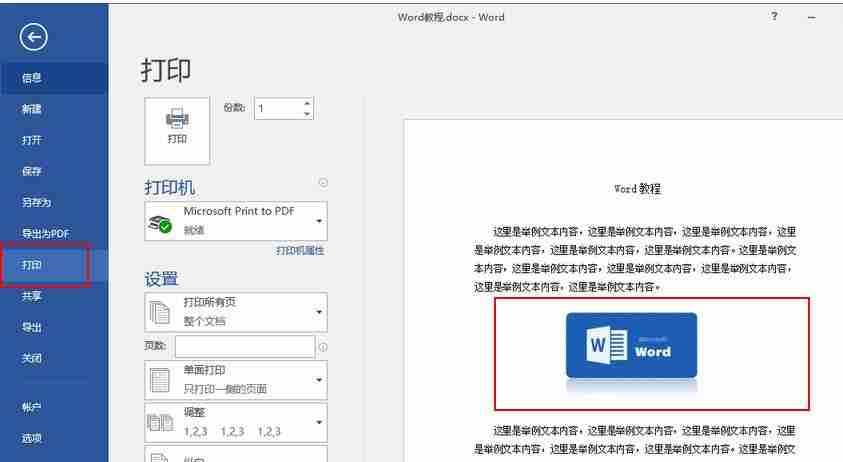843x462 pixels.
Task: Open the 打印机属性 link
Action: [x=300, y=251]
